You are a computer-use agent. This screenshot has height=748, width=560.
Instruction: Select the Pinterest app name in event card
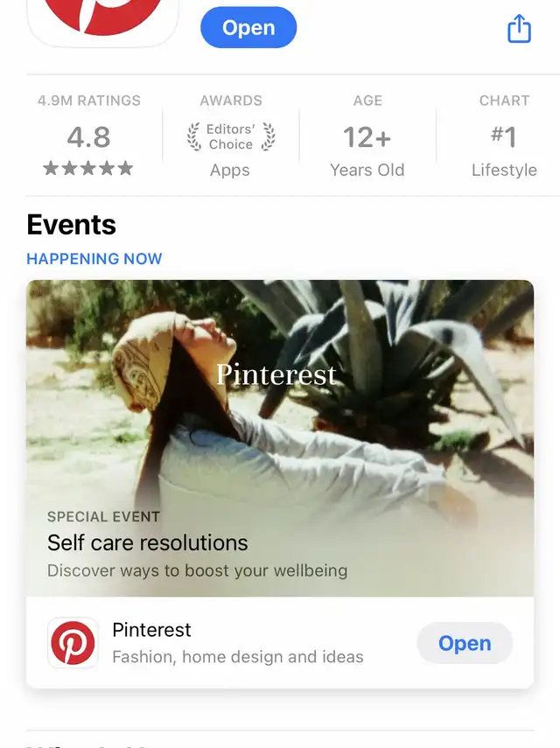pos(151,630)
